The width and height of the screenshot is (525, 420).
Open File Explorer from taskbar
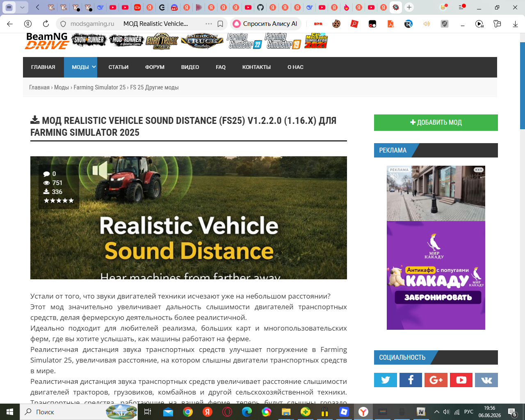286,412
